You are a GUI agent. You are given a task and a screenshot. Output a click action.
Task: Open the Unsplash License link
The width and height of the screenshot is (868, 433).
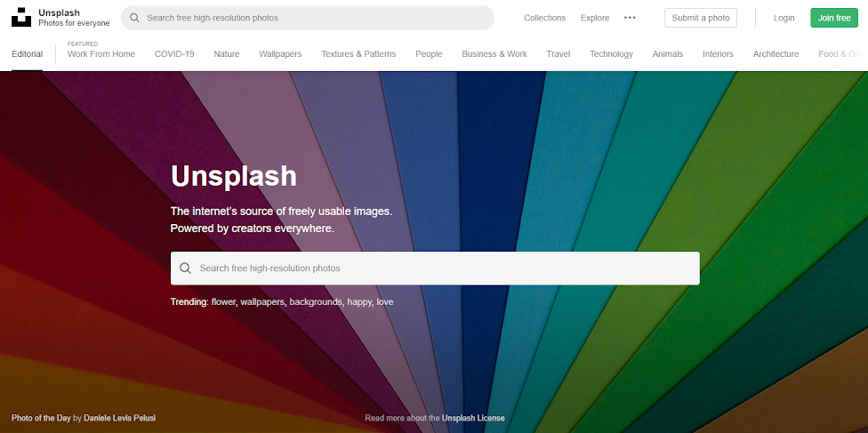click(473, 418)
